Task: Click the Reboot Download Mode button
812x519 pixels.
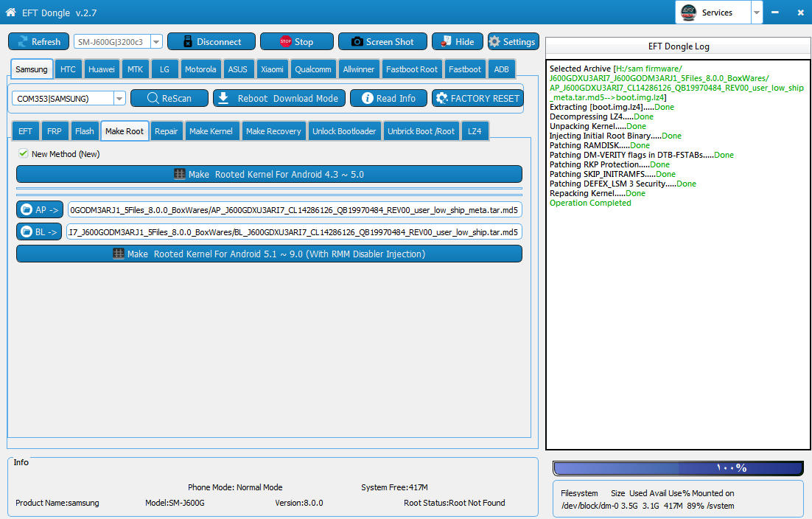Action: 279,98
